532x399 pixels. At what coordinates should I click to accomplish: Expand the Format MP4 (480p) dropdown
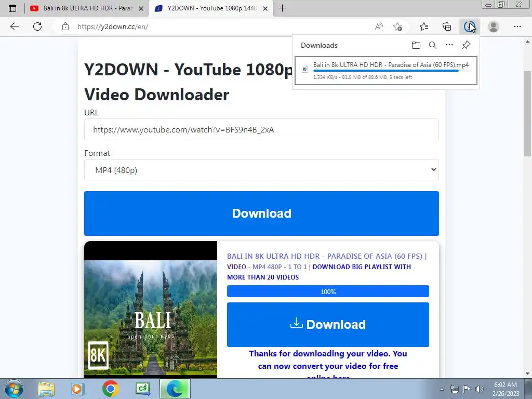[261, 170]
